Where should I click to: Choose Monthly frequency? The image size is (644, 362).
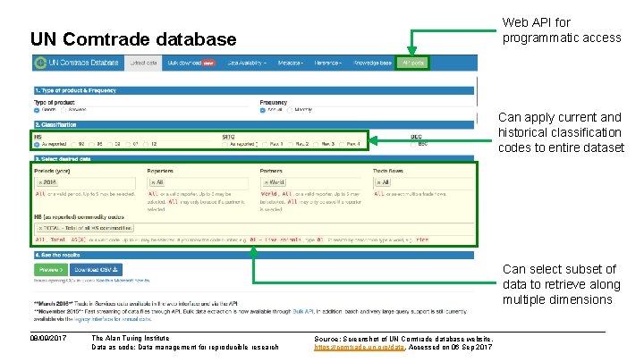click(290, 110)
